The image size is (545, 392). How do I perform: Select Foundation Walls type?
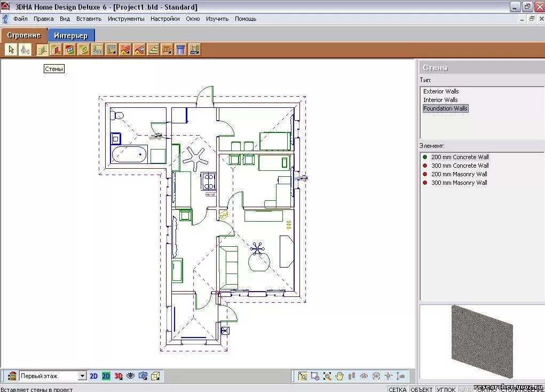(445, 108)
